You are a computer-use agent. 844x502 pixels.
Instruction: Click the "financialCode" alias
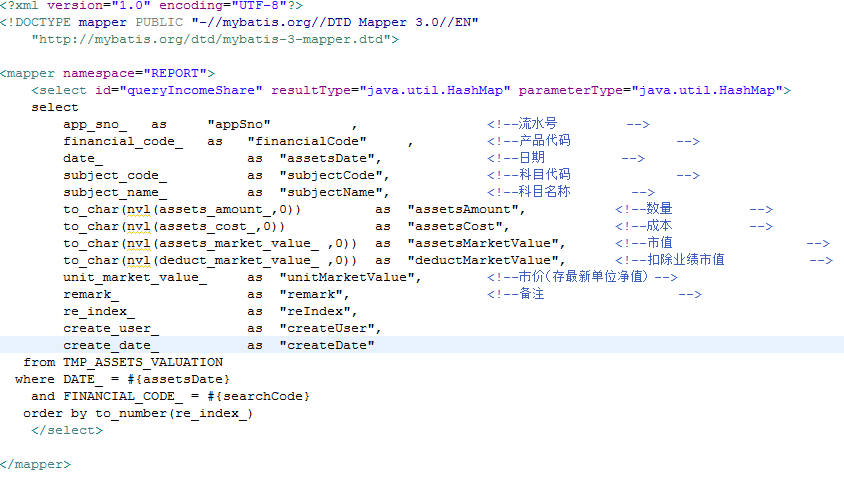point(307,142)
